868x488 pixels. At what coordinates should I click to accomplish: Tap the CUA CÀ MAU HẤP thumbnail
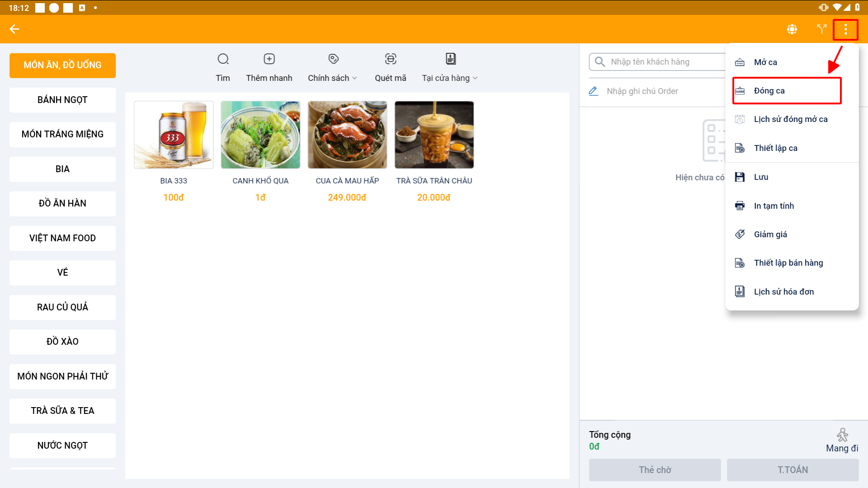point(347,135)
